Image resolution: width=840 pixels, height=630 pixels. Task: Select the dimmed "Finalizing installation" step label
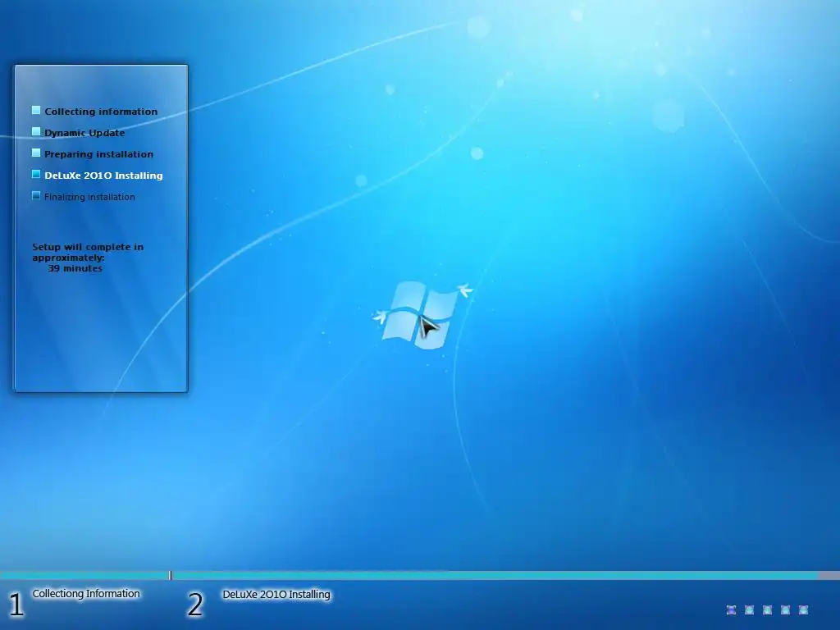pyautogui.click(x=89, y=197)
